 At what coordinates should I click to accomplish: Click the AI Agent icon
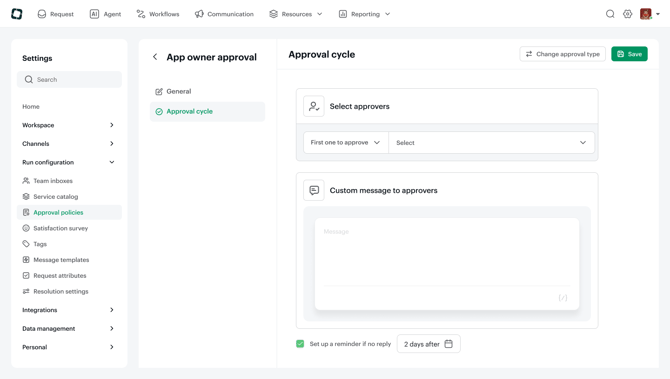coord(94,14)
